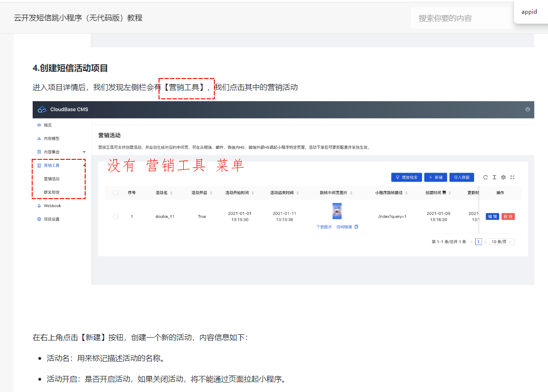Click the 下载图片 link
548x392 pixels.
pos(324,227)
